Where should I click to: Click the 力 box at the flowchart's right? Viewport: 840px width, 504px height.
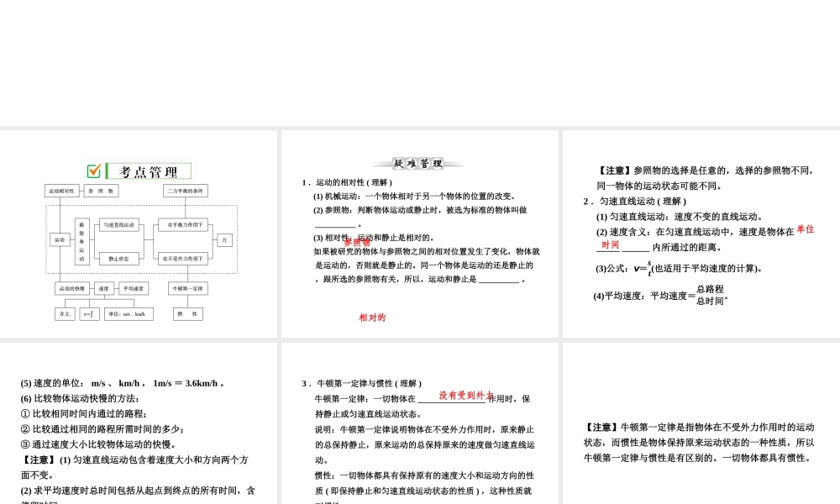point(224,240)
